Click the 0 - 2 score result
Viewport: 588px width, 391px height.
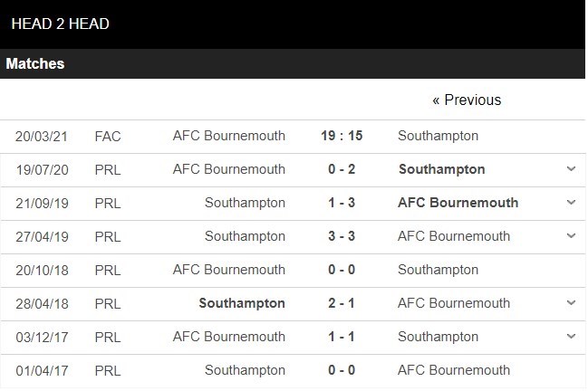(342, 169)
